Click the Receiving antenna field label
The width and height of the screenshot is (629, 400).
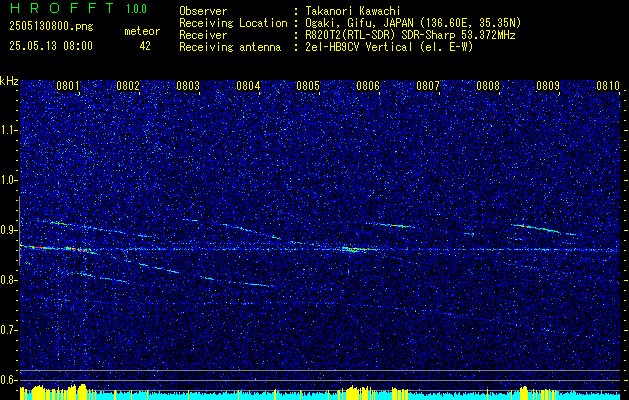tap(230, 47)
